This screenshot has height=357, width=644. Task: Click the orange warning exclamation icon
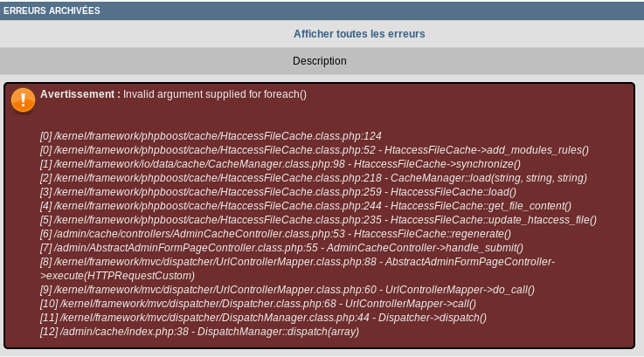(23, 100)
